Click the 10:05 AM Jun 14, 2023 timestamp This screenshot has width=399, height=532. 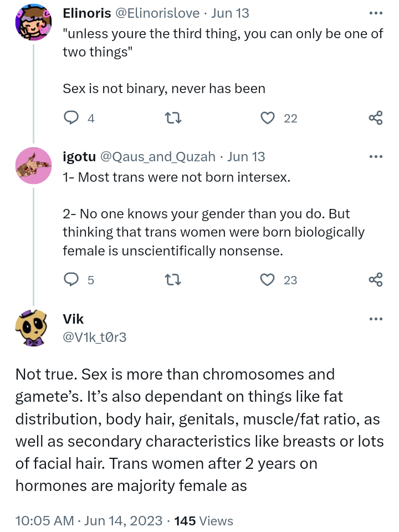coord(89,521)
